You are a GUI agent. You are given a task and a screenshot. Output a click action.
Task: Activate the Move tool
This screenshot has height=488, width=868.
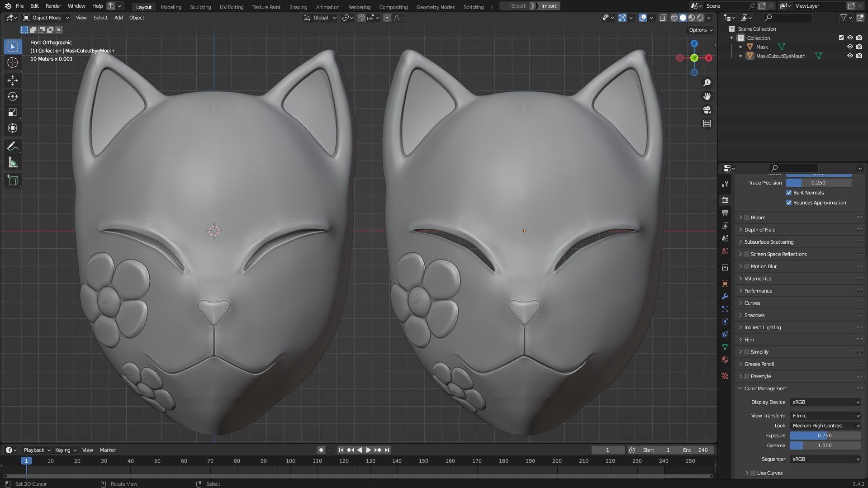click(x=13, y=81)
